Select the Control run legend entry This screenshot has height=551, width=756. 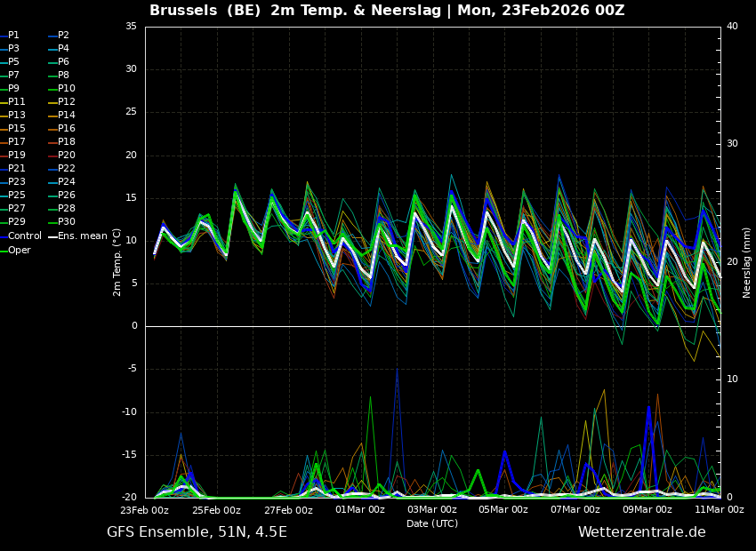pyautogui.click(x=25, y=236)
